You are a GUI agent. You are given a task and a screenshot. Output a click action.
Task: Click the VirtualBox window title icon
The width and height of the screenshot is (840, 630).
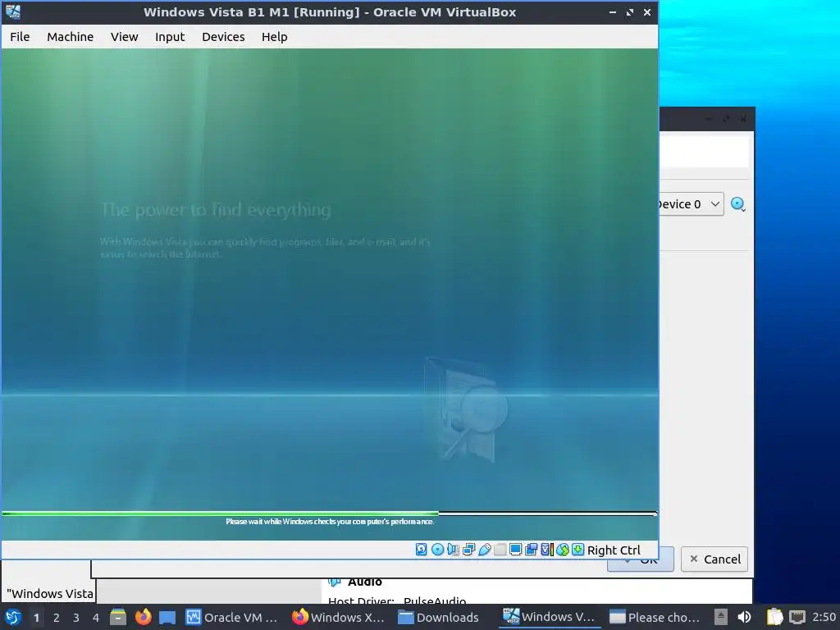13,11
